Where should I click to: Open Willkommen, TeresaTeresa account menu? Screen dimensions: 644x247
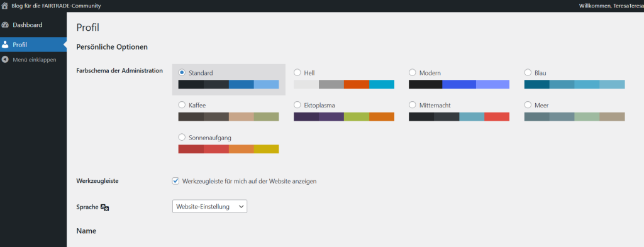[611, 6]
